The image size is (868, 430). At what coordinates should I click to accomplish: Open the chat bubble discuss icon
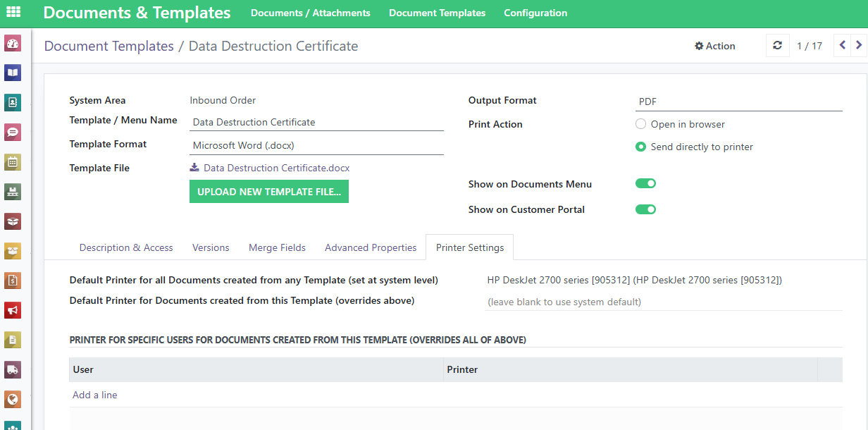pos(13,132)
